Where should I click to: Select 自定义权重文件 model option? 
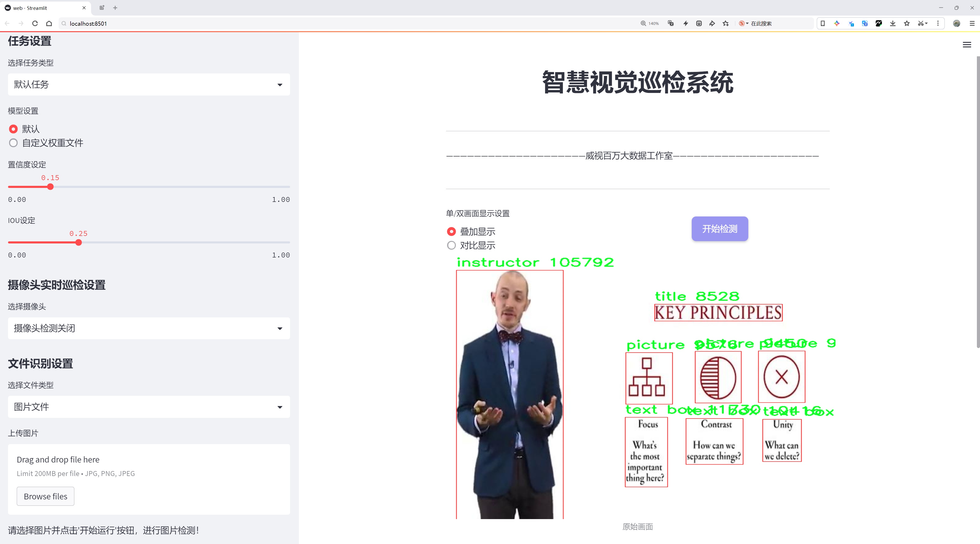13,143
